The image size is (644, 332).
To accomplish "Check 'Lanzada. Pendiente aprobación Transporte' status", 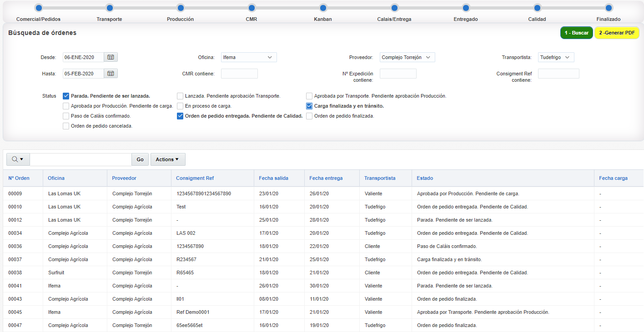I will [180, 96].
